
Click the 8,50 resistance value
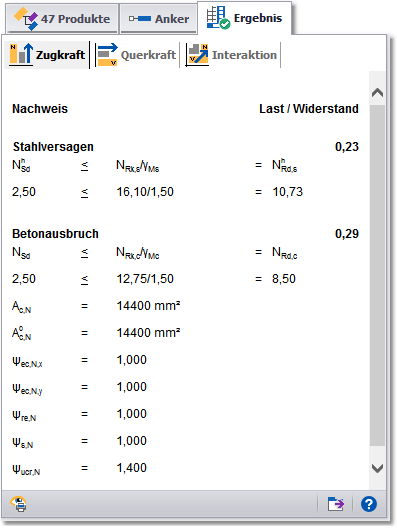click(284, 279)
